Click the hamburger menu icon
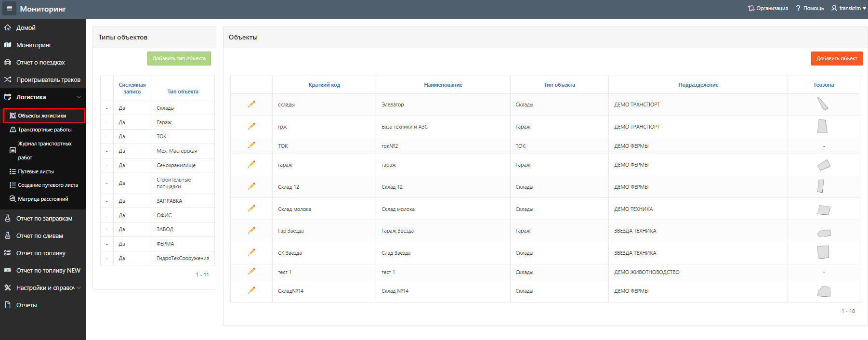This screenshot has width=868, height=340. [9, 8]
